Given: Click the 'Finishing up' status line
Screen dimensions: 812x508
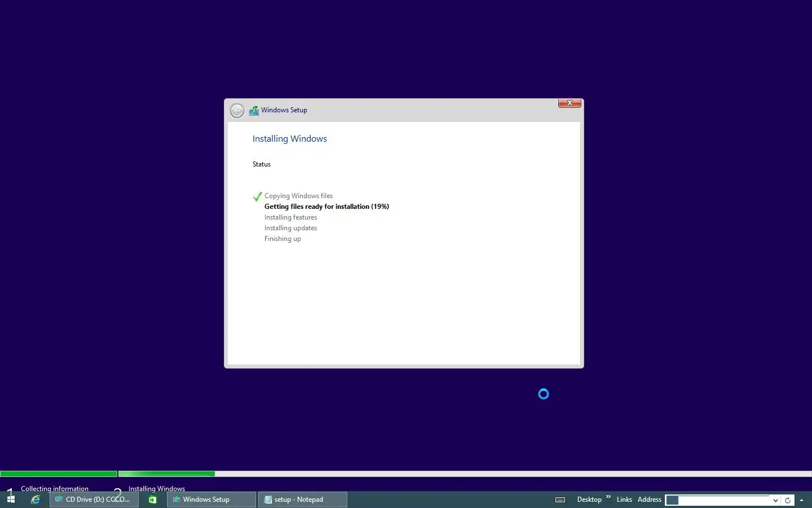Looking at the screenshot, I should point(283,239).
